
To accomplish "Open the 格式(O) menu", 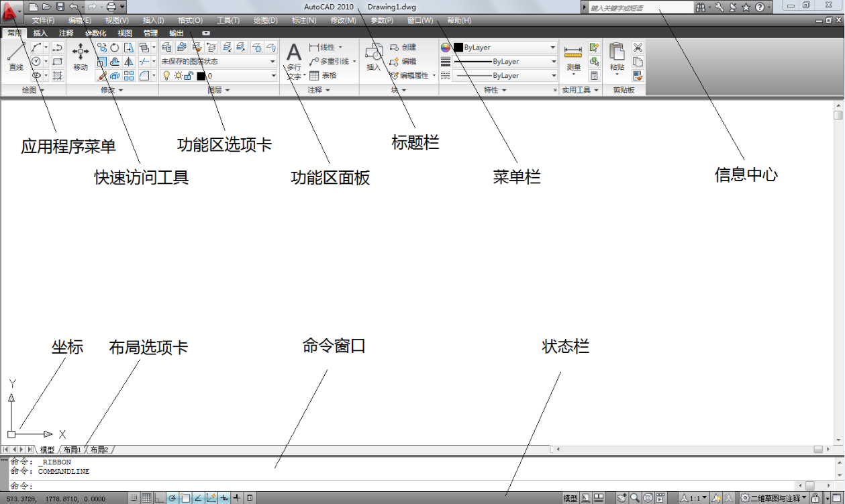I will (x=190, y=21).
